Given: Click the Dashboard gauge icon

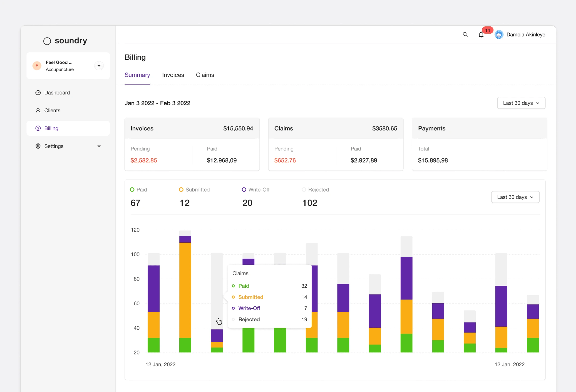Looking at the screenshot, I should 38,93.
